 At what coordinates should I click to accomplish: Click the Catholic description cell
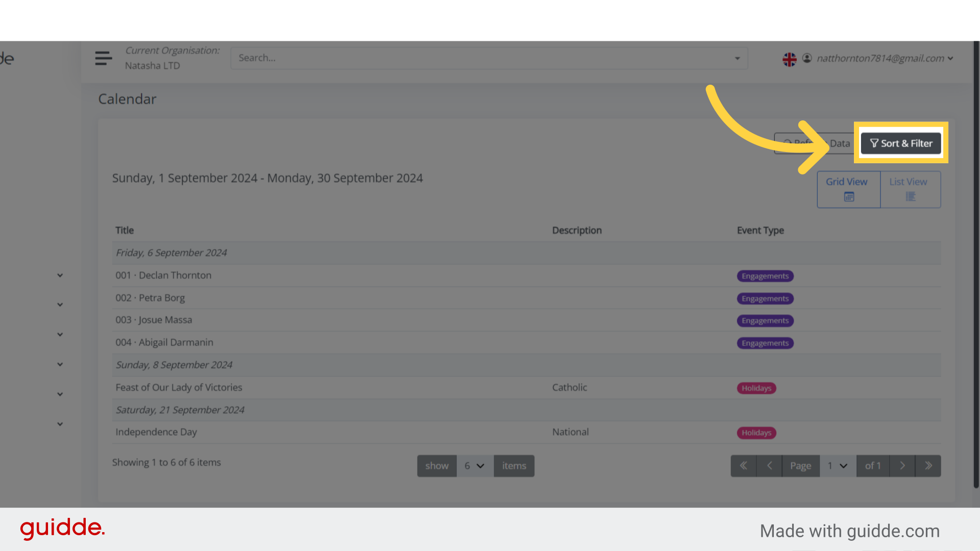click(x=570, y=388)
